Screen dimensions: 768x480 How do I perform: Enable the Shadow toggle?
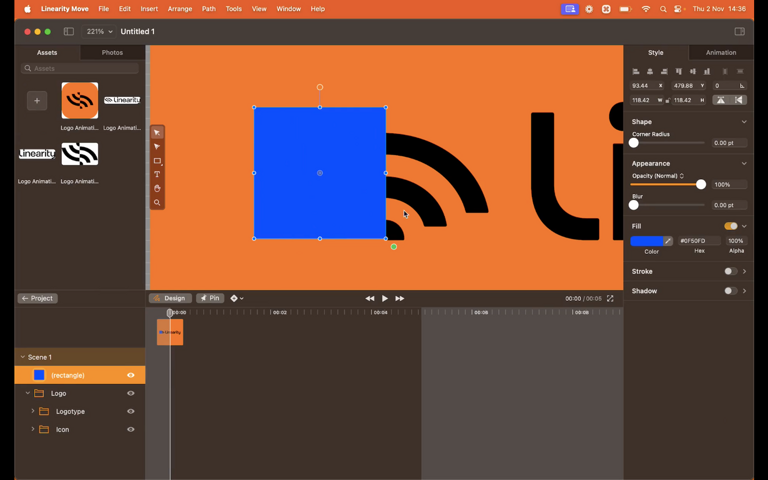[730, 291]
